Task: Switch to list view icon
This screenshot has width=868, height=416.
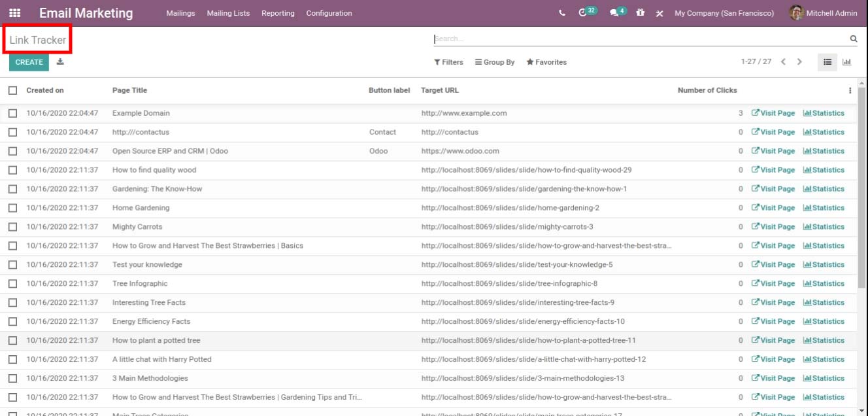Action: tap(827, 62)
